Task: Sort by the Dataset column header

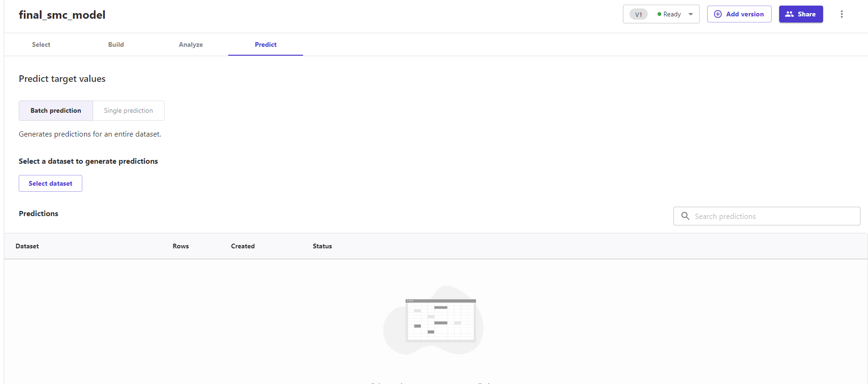Action: tap(27, 246)
